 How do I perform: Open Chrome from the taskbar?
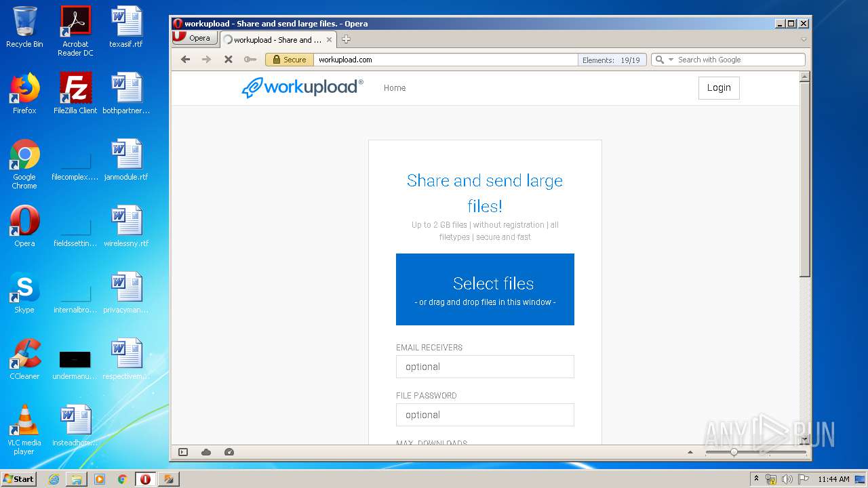tap(122, 479)
